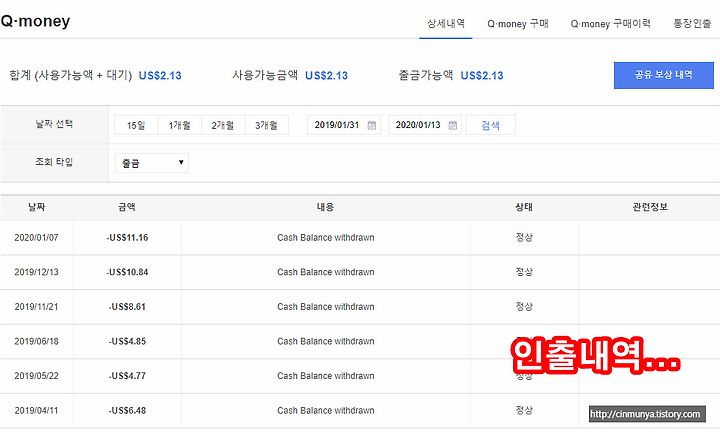Click the amount -US$4.85

(x=127, y=342)
